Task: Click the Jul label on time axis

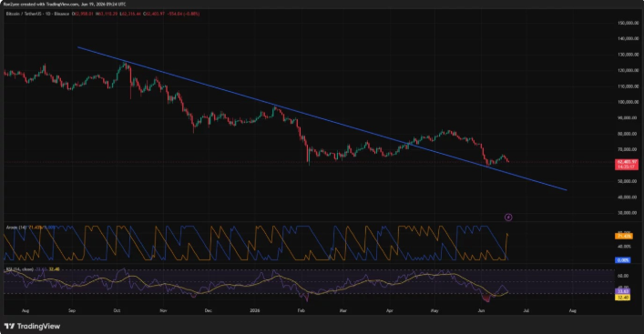Action: pos(526,311)
